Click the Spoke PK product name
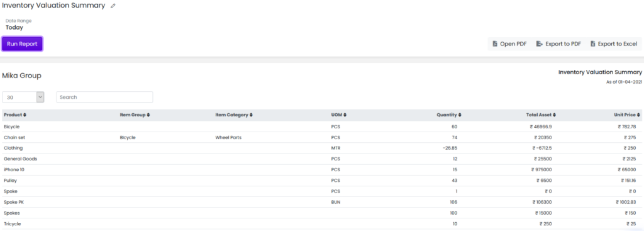The image size is (644, 231). (x=12, y=202)
